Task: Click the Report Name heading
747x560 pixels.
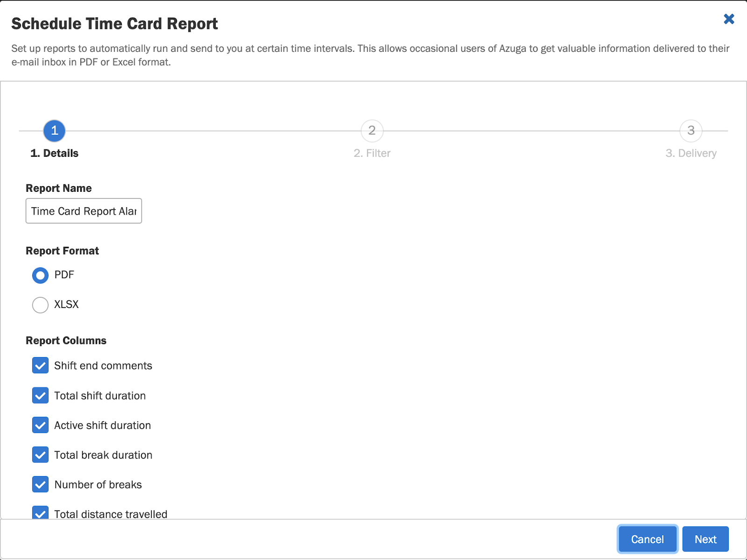Action: click(59, 188)
